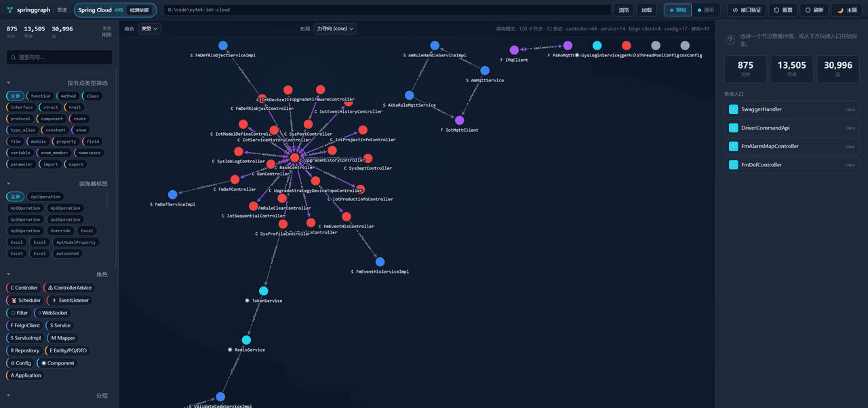
Task: Toggle the C Controller role filter
Action: click(24, 288)
